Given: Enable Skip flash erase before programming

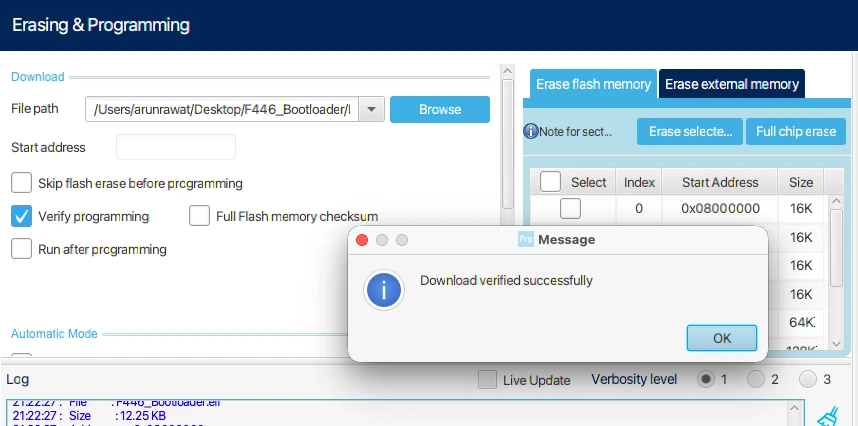Looking at the screenshot, I should [x=21, y=183].
